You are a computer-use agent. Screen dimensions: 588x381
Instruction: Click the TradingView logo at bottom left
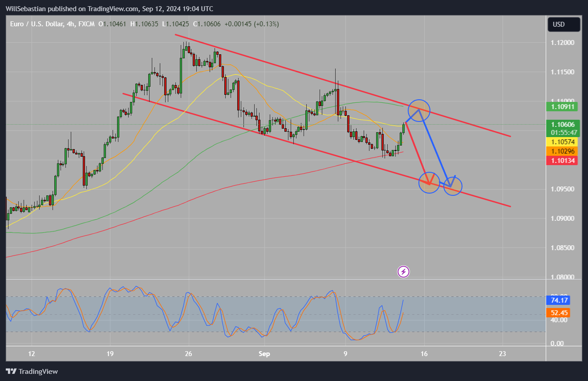(32, 371)
